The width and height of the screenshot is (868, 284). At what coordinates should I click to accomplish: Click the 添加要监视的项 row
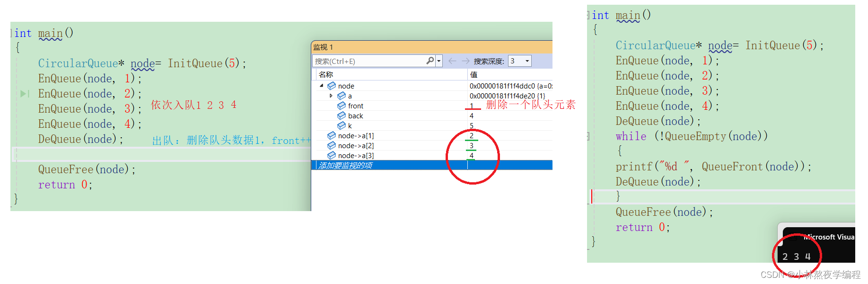[x=431, y=165]
